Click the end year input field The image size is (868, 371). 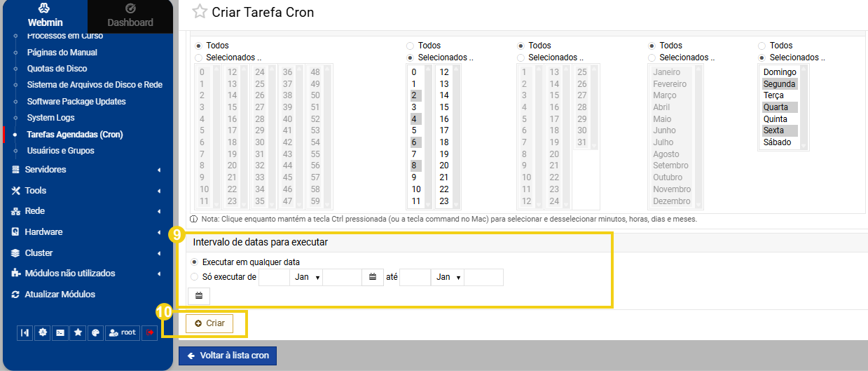[484, 277]
